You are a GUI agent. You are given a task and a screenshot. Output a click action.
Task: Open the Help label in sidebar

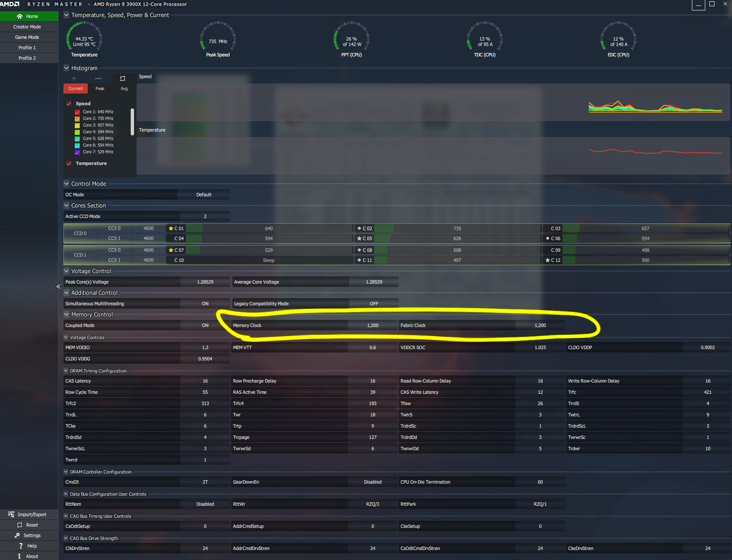32,546
